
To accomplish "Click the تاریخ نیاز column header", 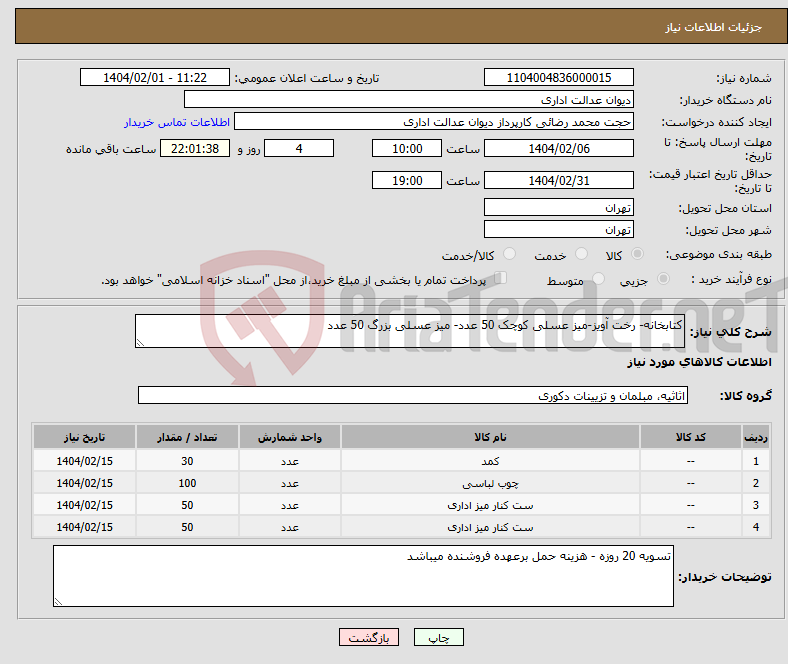I will coord(84,437).
